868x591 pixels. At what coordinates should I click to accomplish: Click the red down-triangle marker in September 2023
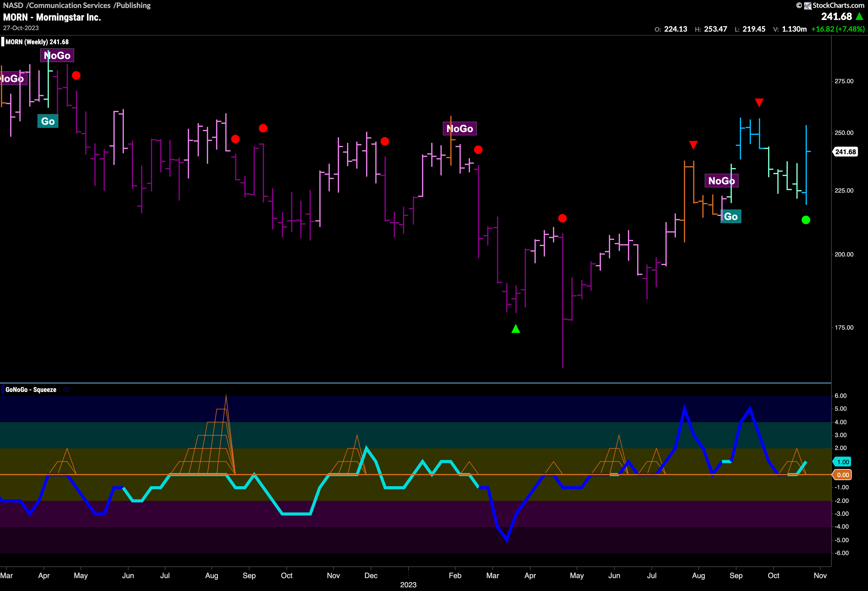pyautogui.click(x=759, y=102)
